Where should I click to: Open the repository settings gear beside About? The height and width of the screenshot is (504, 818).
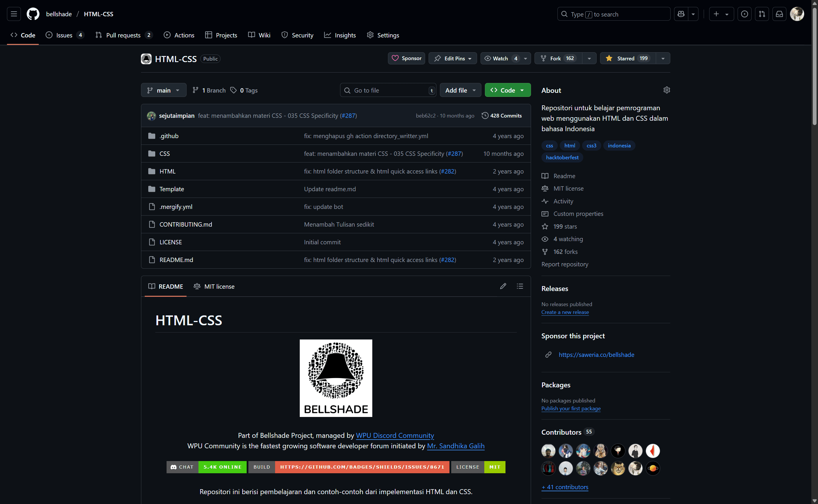[667, 90]
